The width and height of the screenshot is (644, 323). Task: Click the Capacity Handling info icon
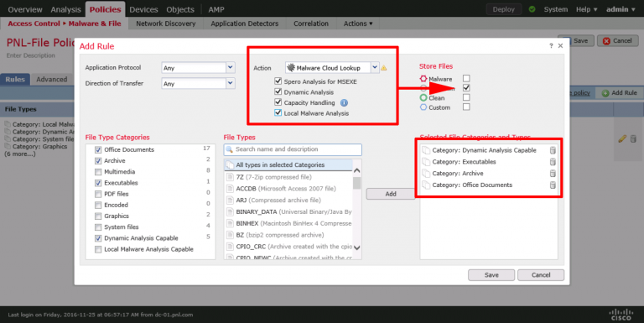(344, 102)
